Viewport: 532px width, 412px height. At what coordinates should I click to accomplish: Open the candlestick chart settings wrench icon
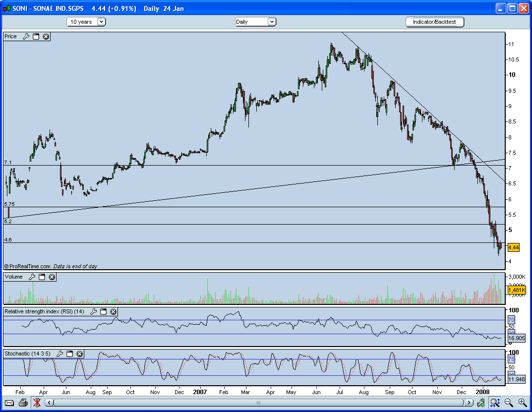(480, 403)
